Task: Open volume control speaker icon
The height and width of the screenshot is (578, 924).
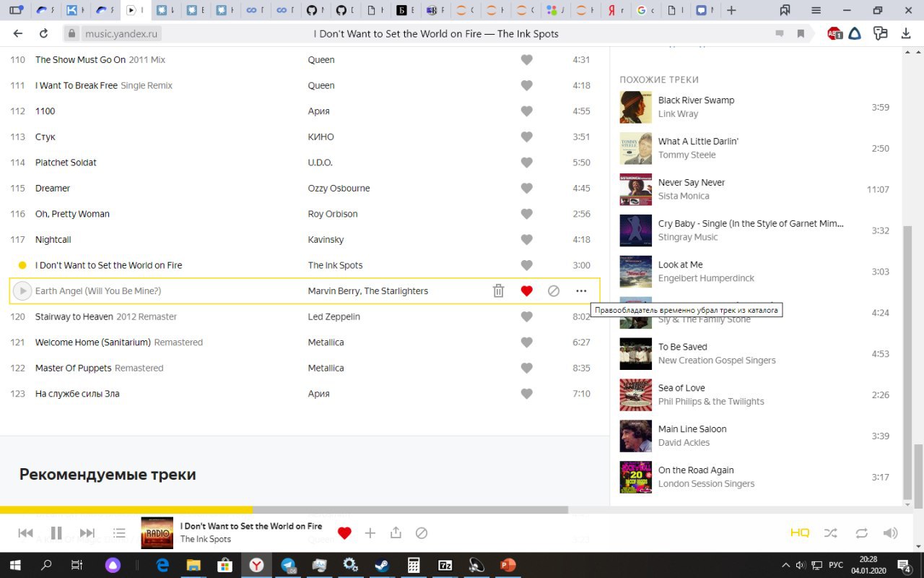Action: click(x=891, y=533)
